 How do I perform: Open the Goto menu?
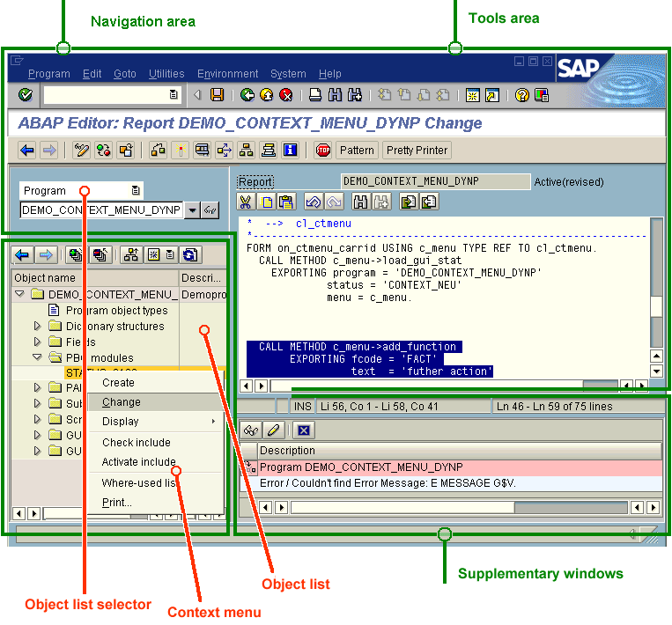click(125, 74)
